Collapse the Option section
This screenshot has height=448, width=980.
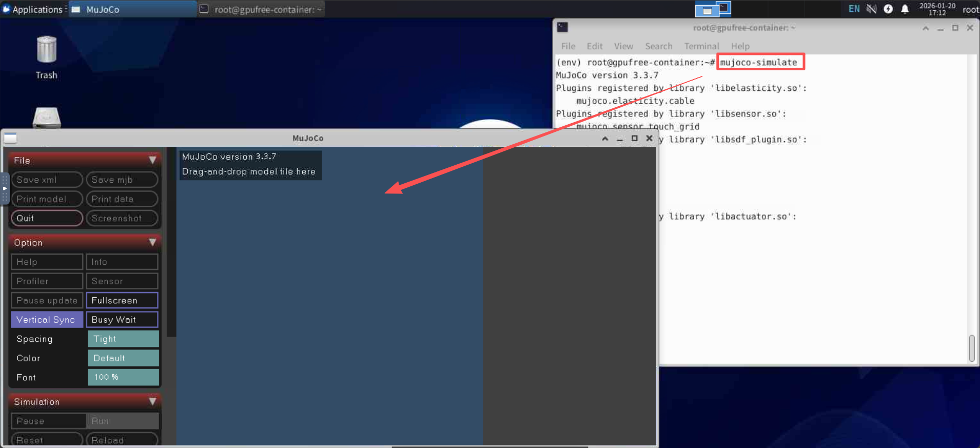[x=152, y=243]
